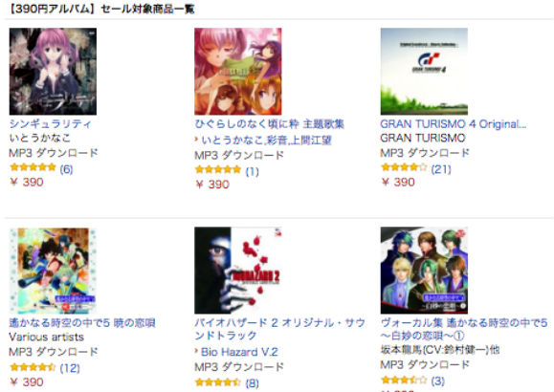This screenshot has height=392, width=554.
Task: Expand the いとうかなこ,彩音,上間江望 artist list arrow
Action: tap(196, 140)
